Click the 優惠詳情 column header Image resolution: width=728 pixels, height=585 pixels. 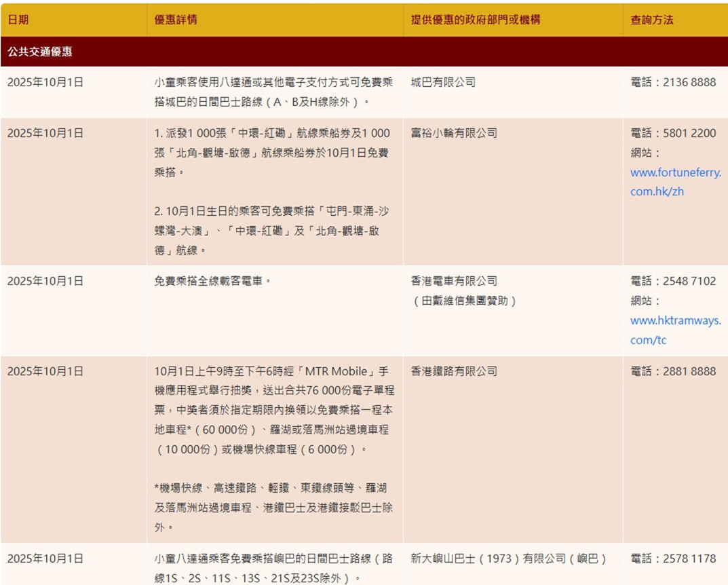click(176, 20)
